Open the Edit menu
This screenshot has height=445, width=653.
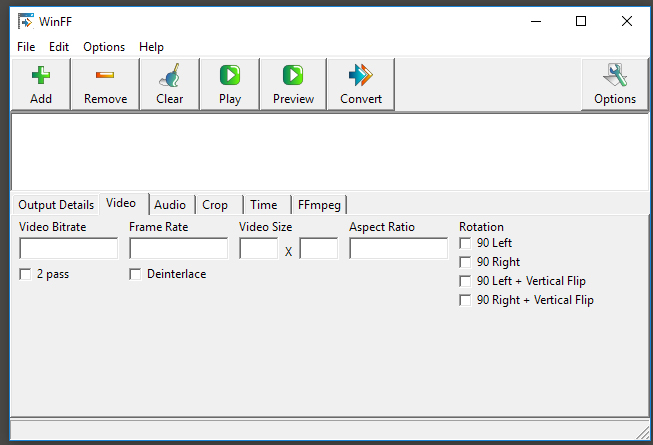pyautogui.click(x=59, y=47)
